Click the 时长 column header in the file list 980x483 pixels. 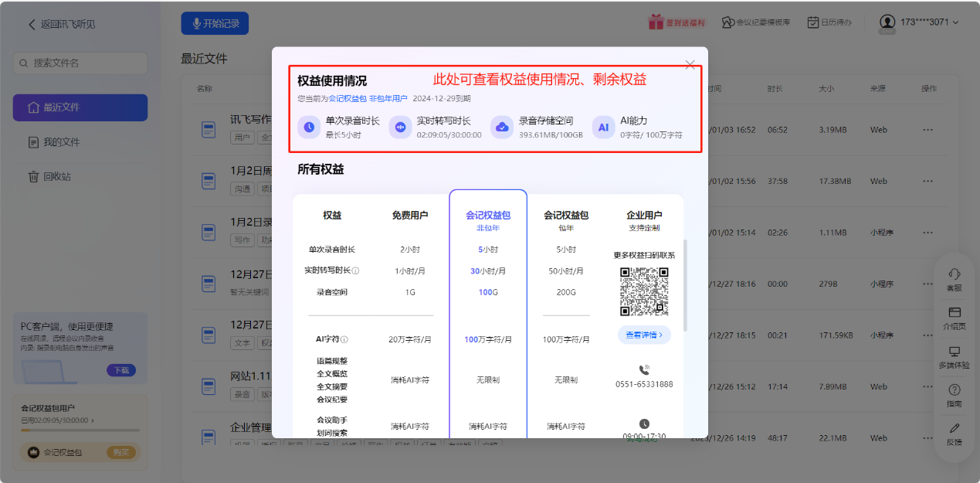tap(775, 89)
